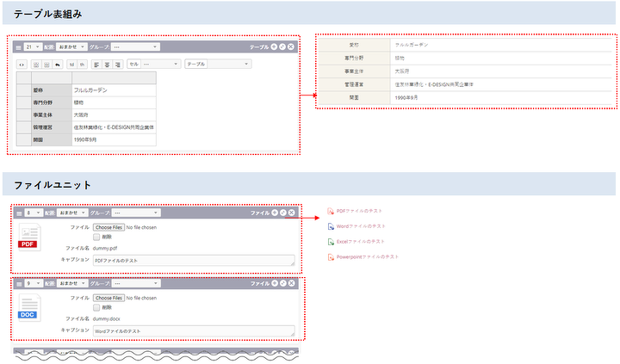Convert cell to td data cell
The image size is (620, 364).
(71, 65)
